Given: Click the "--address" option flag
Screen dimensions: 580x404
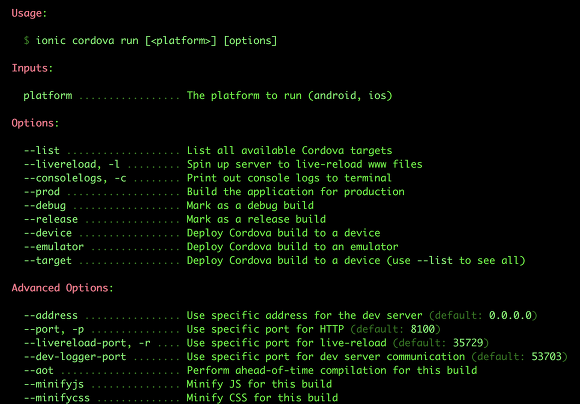Looking at the screenshot, I should (x=51, y=315).
